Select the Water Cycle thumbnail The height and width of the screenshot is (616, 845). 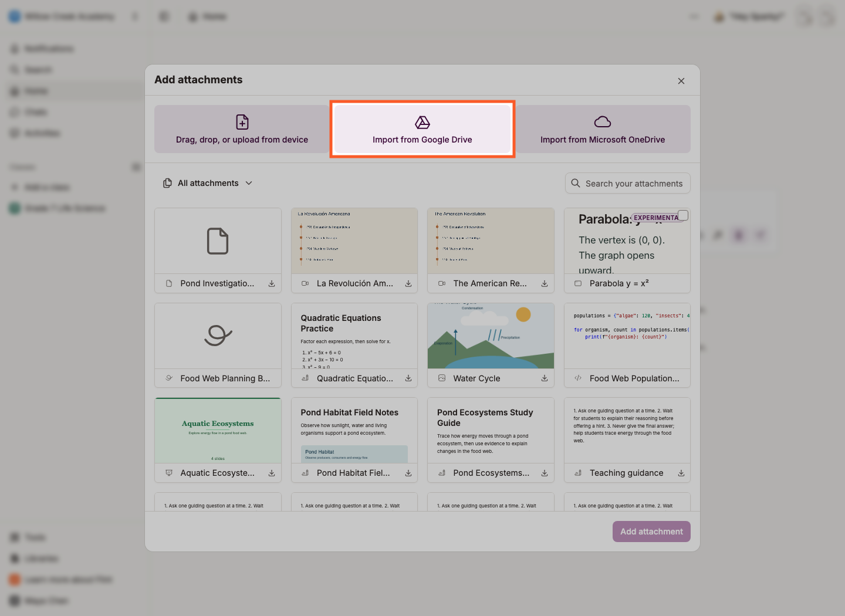coord(491,336)
